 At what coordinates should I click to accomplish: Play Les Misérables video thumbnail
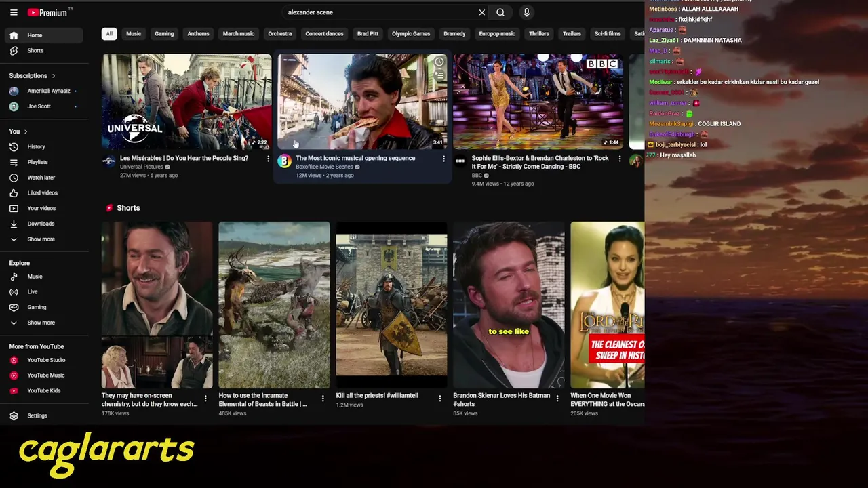click(x=186, y=102)
